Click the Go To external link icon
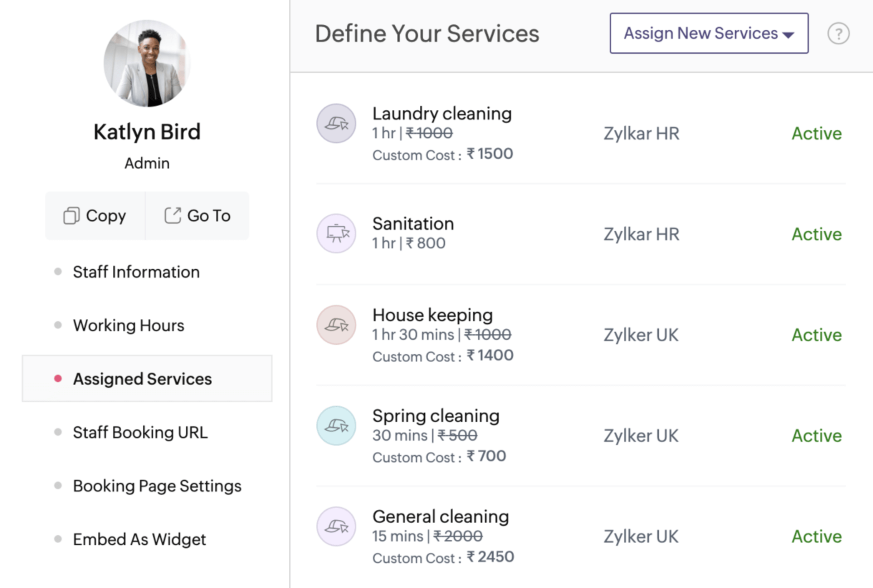 [173, 216]
